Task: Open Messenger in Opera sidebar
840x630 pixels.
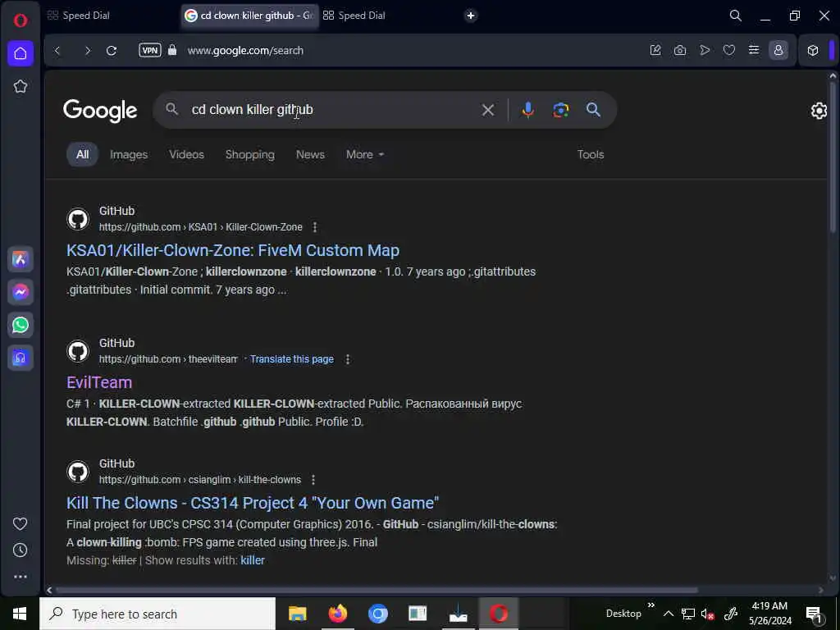Action: (21, 292)
